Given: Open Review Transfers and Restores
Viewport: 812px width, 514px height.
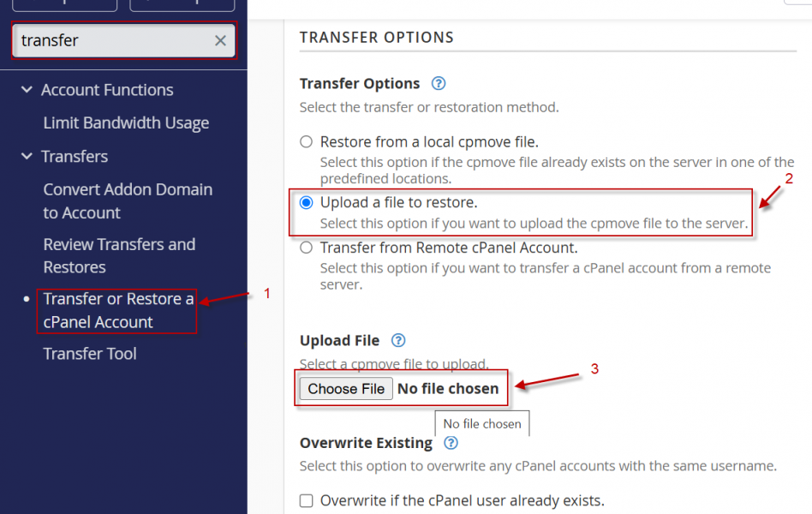Looking at the screenshot, I should tap(120, 255).
